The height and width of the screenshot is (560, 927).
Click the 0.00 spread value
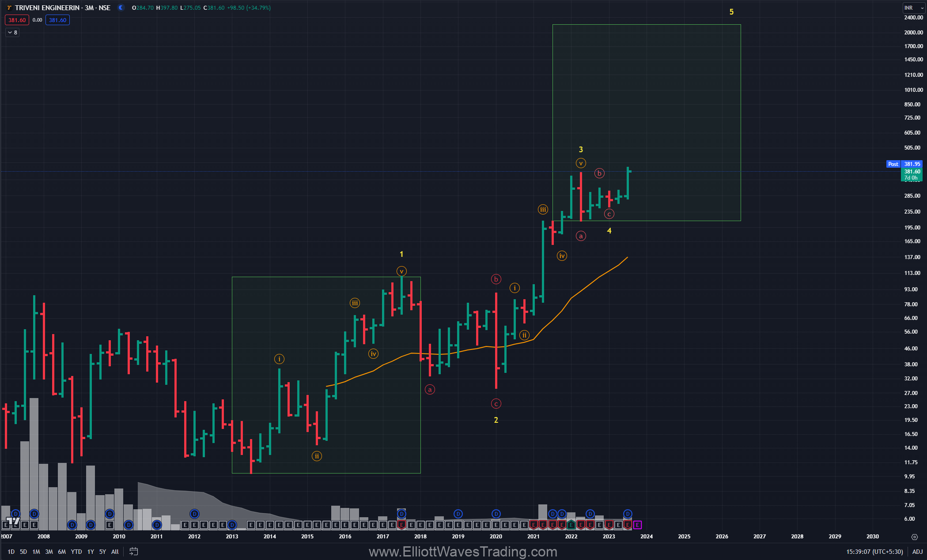click(37, 20)
